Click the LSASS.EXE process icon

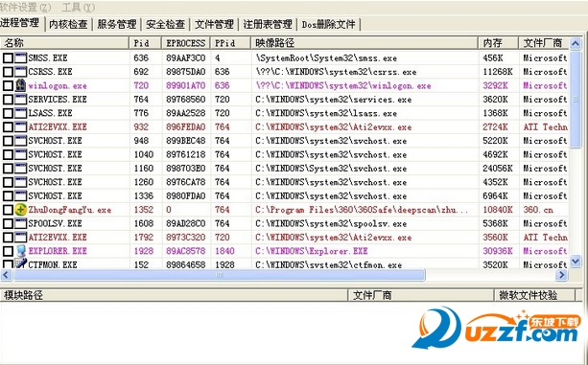click(21, 113)
